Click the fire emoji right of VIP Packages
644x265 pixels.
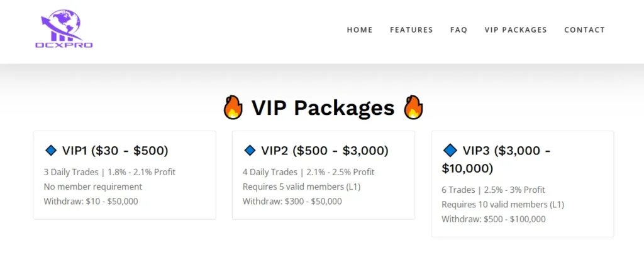(x=414, y=107)
